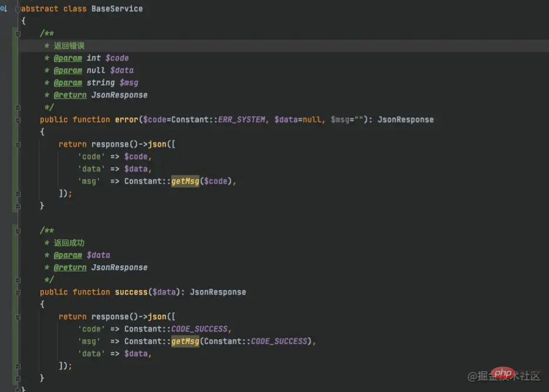This screenshot has width=549, height=392.
Task: Click the error function name
Action: [126, 120]
